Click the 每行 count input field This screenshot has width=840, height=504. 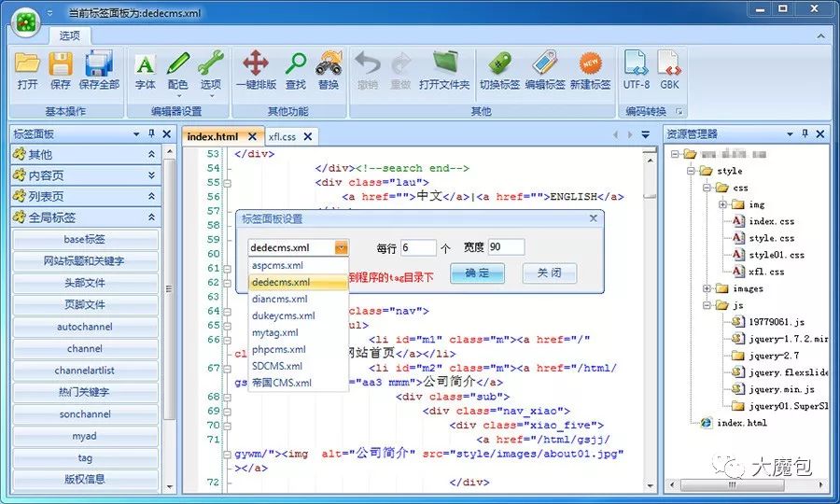tap(418, 247)
